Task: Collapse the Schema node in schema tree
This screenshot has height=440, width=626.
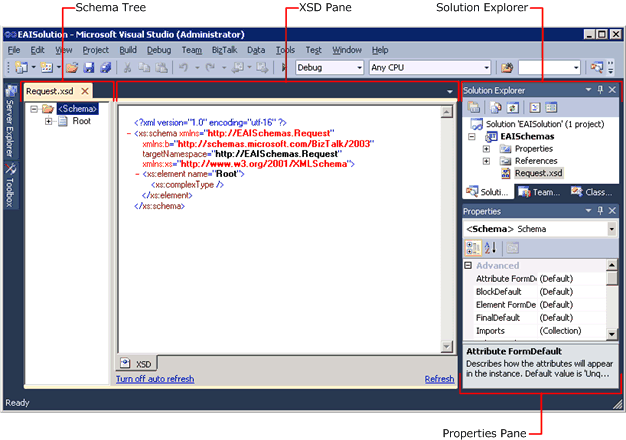Action: 34,109
